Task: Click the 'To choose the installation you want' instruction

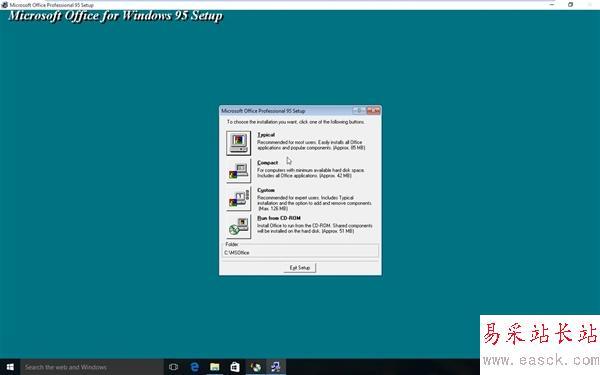Action: 296,122
